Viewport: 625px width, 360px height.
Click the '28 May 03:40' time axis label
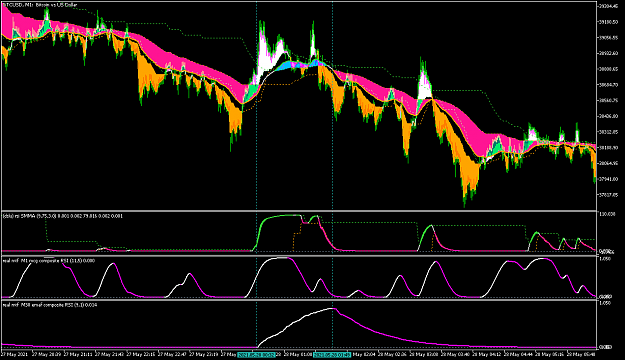(456, 354)
